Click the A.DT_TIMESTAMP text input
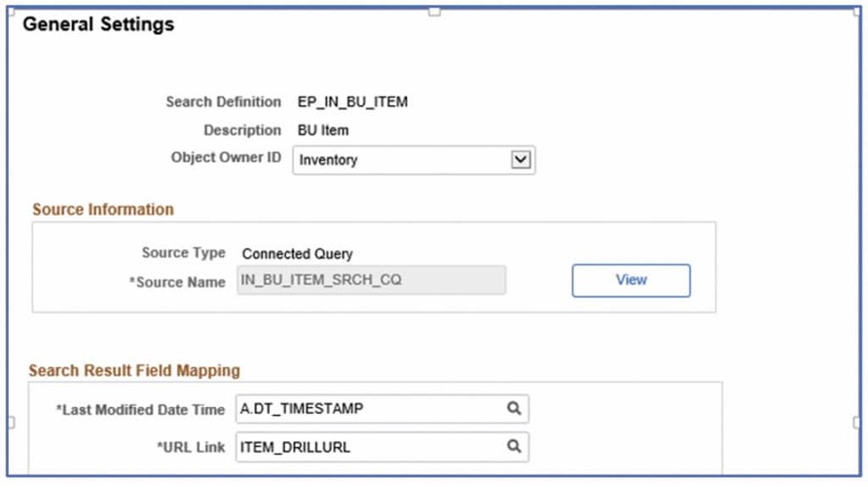 click(370, 409)
